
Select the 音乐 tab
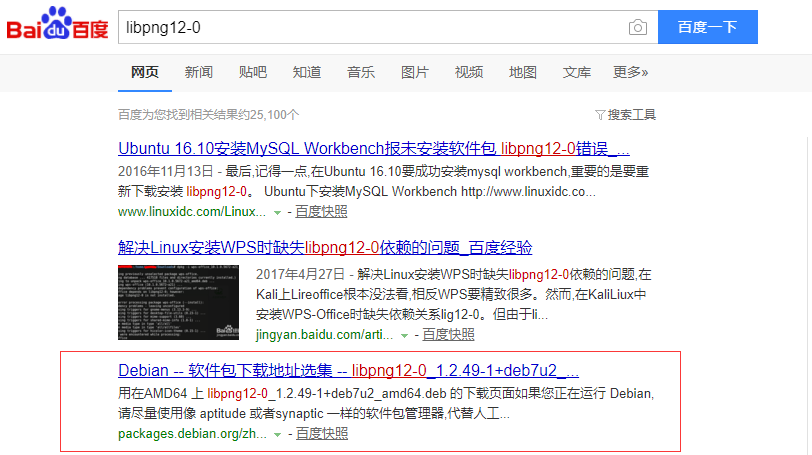click(x=361, y=72)
